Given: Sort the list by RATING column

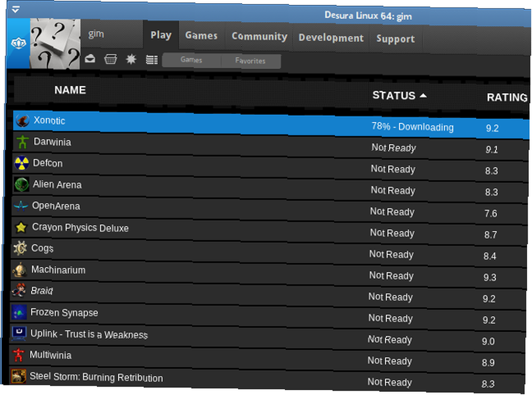Looking at the screenshot, I should pyautogui.click(x=507, y=98).
